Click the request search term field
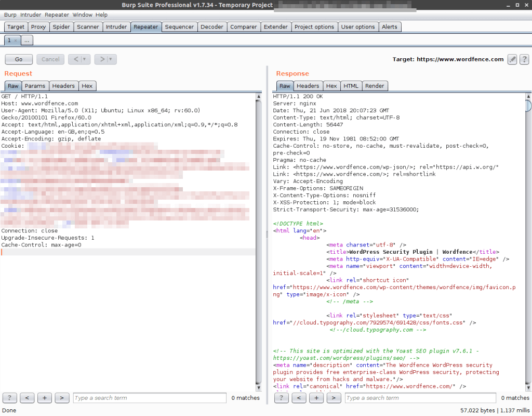The height and width of the screenshot is (416, 532). (x=150, y=398)
